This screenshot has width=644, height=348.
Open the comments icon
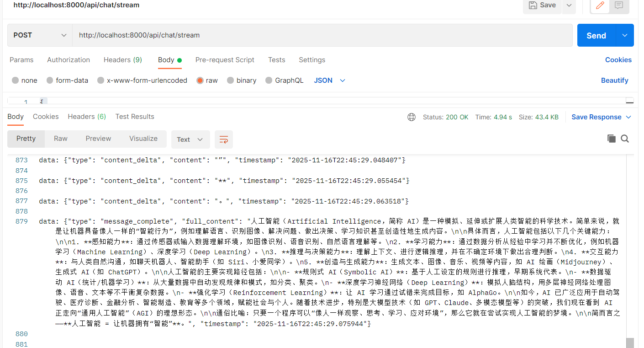(x=619, y=5)
